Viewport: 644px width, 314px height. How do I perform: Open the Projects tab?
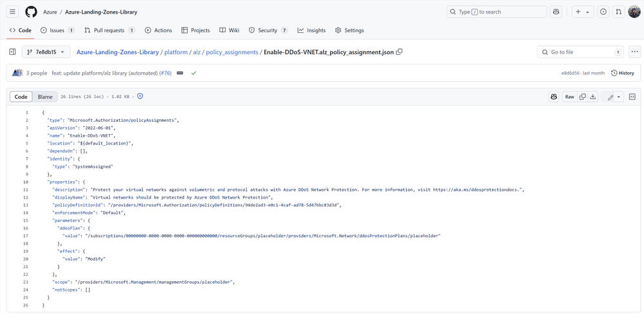tap(195, 30)
